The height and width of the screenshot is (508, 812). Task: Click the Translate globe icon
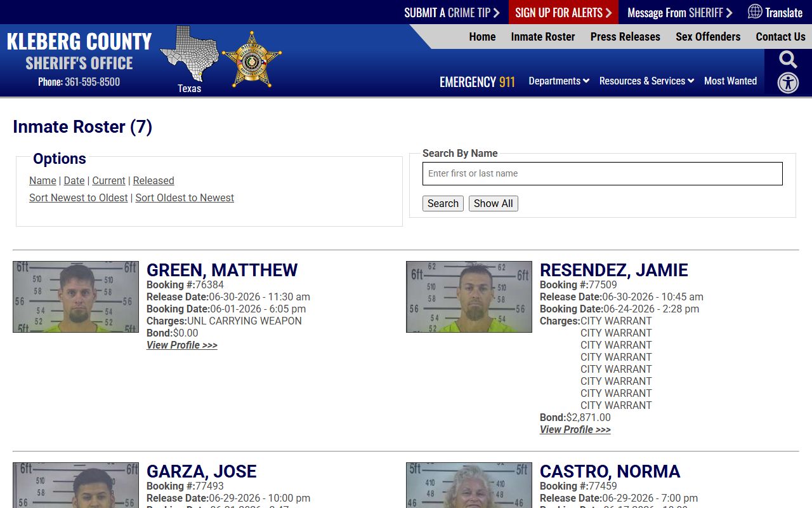click(755, 11)
